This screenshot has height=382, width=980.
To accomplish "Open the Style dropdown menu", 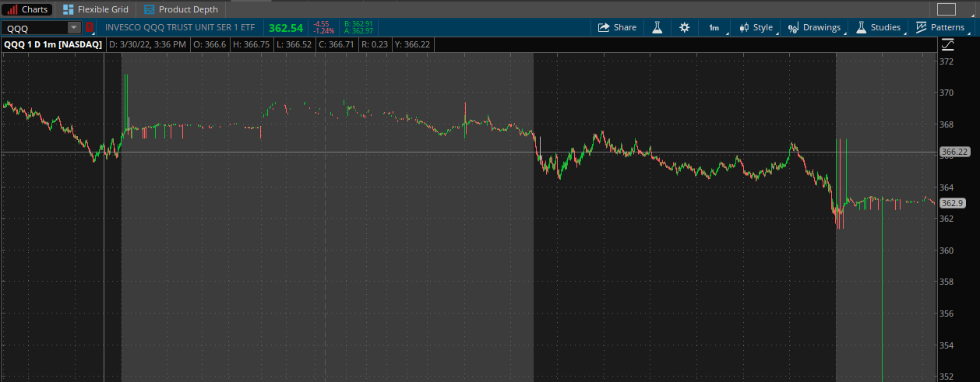I will 756,27.
